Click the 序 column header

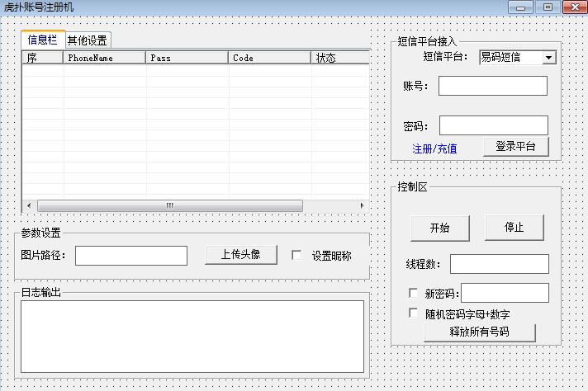42,58
